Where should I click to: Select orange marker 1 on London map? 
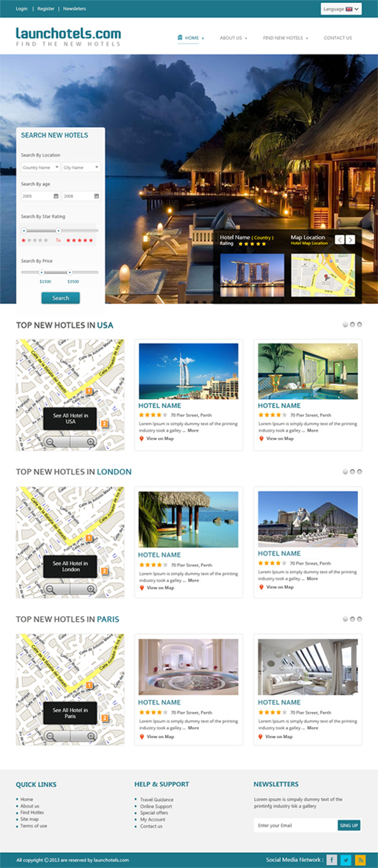[88, 538]
